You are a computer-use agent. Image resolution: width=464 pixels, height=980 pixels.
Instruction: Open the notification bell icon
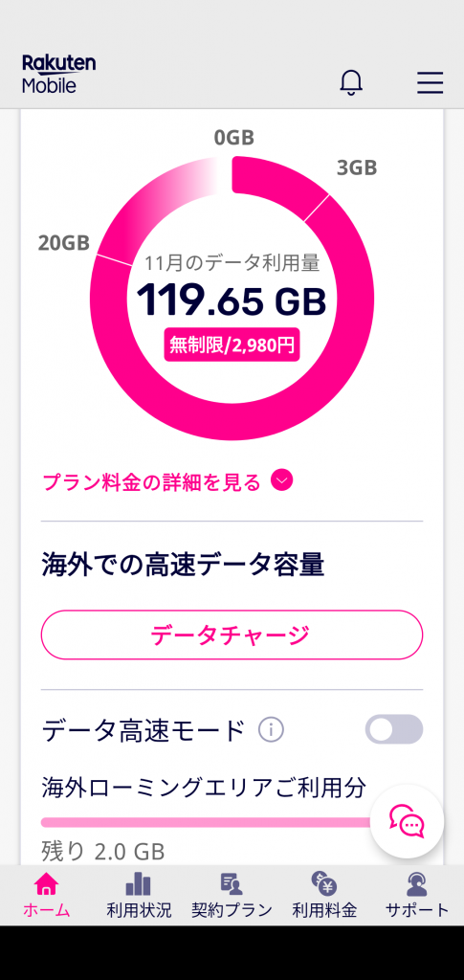[351, 82]
